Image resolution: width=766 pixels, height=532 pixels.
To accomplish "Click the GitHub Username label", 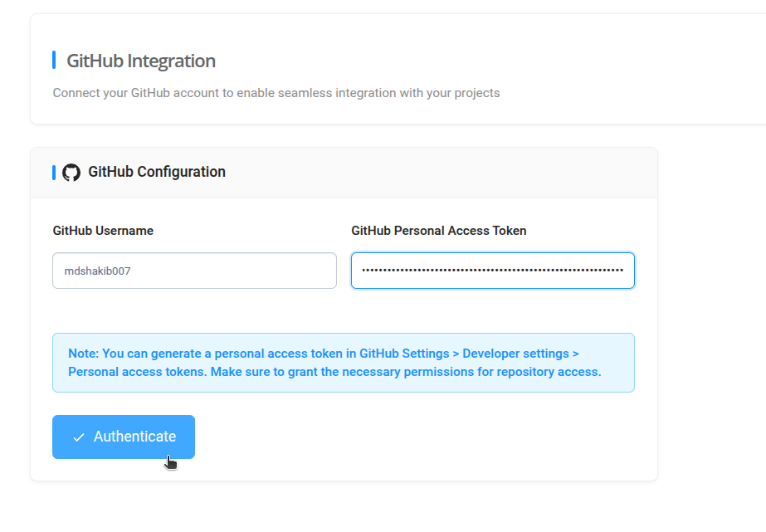I will 103,231.
